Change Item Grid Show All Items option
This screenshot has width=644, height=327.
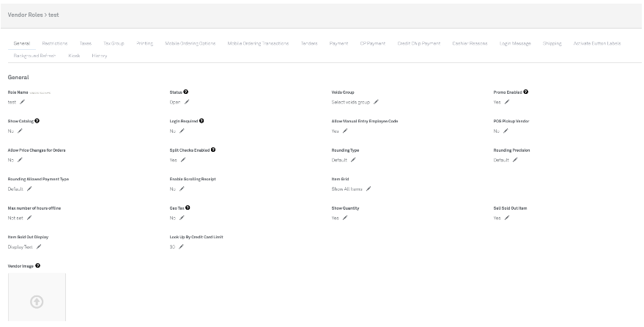pos(369,188)
